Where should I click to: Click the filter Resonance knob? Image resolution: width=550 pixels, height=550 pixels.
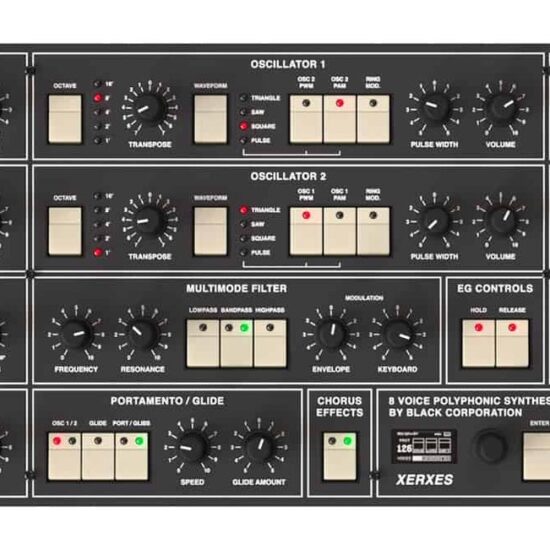[142, 334]
